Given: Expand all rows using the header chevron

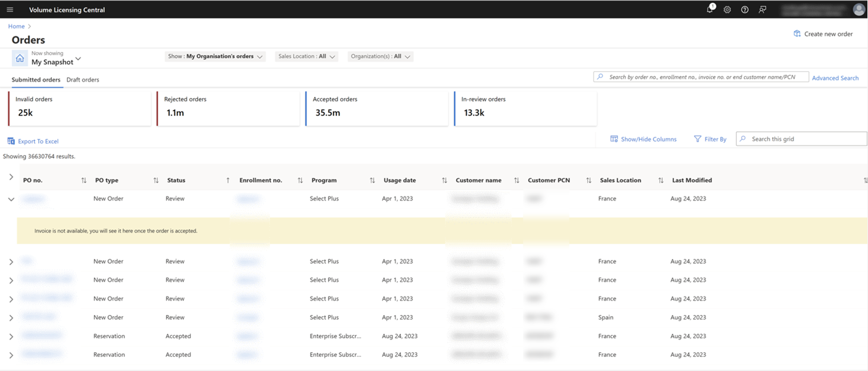Looking at the screenshot, I should tap(11, 177).
